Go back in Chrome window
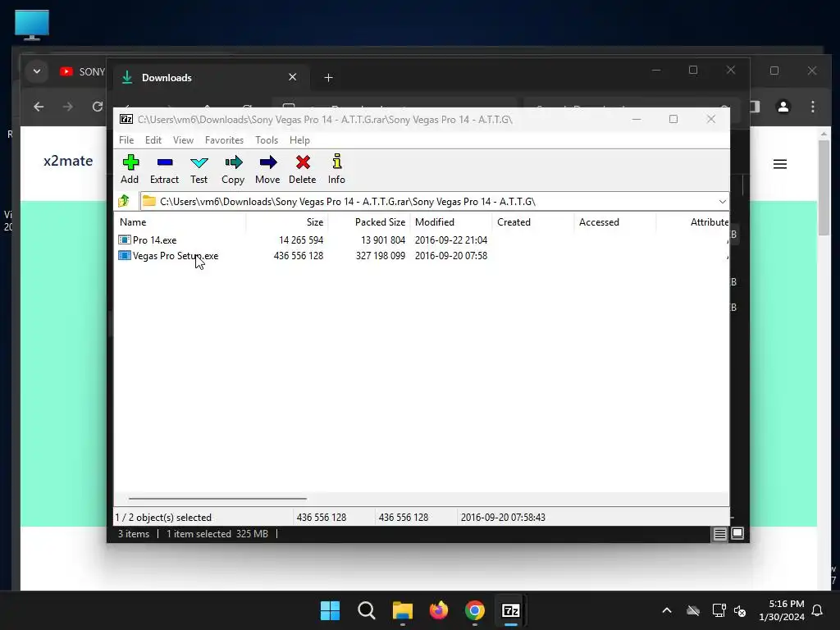 pyautogui.click(x=39, y=107)
